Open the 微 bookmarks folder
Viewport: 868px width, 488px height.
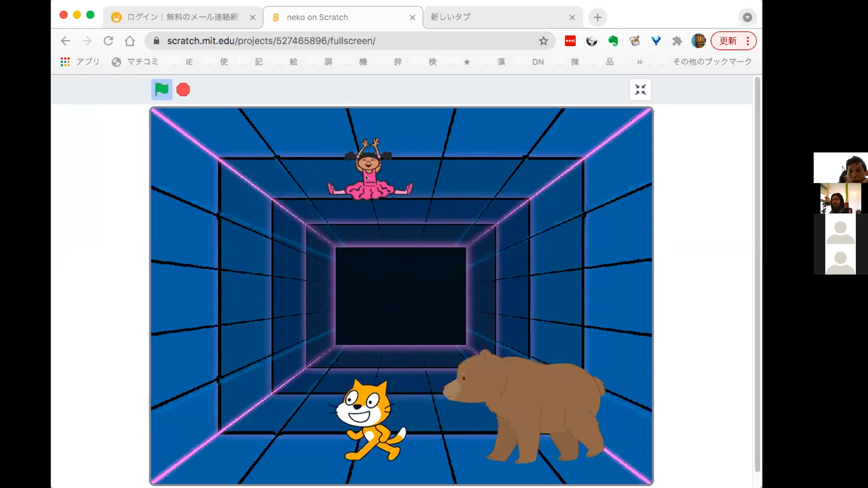568,62
